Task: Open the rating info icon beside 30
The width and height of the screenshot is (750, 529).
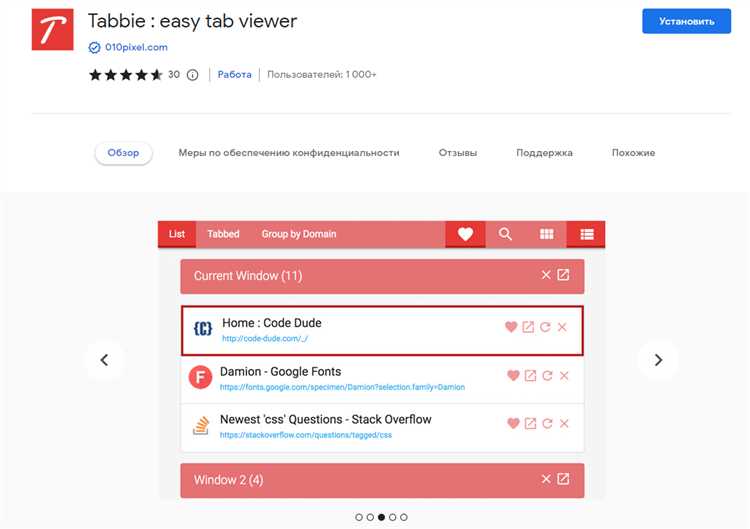Action: [x=192, y=75]
